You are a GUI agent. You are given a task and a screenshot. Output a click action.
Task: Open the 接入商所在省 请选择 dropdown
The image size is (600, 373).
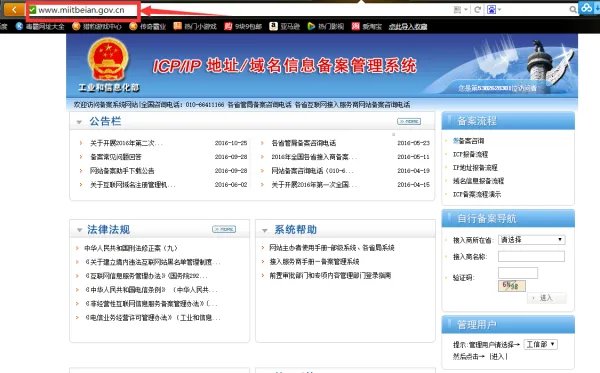click(x=532, y=240)
